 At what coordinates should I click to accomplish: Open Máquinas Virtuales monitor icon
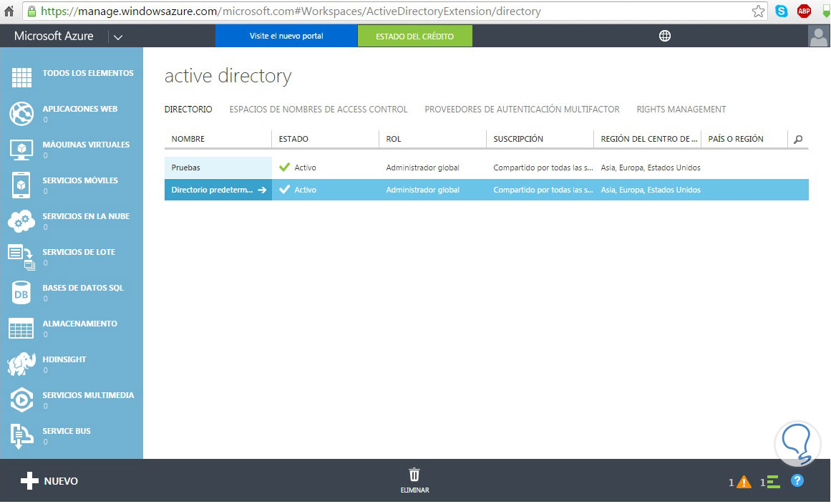[21, 150]
